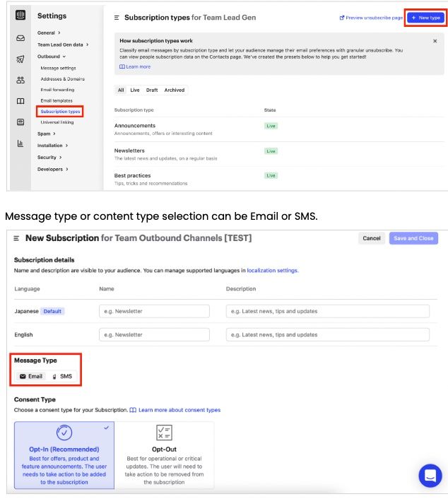
Task: Open Addresses & Domains settings
Action: click(x=63, y=79)
